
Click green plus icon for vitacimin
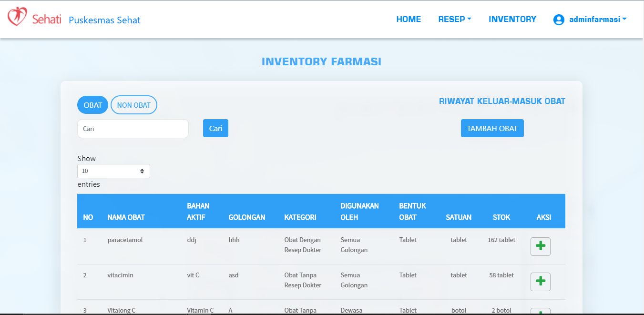[x=540, y=282]
